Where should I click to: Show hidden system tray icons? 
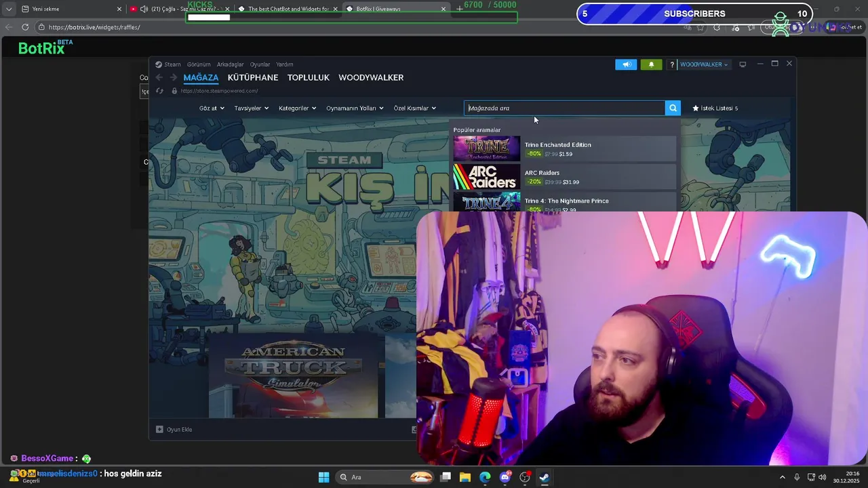[782, 477]
